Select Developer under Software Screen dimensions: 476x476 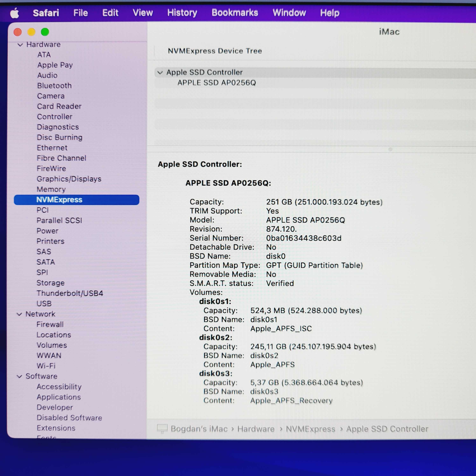click(x=55, y=407)
